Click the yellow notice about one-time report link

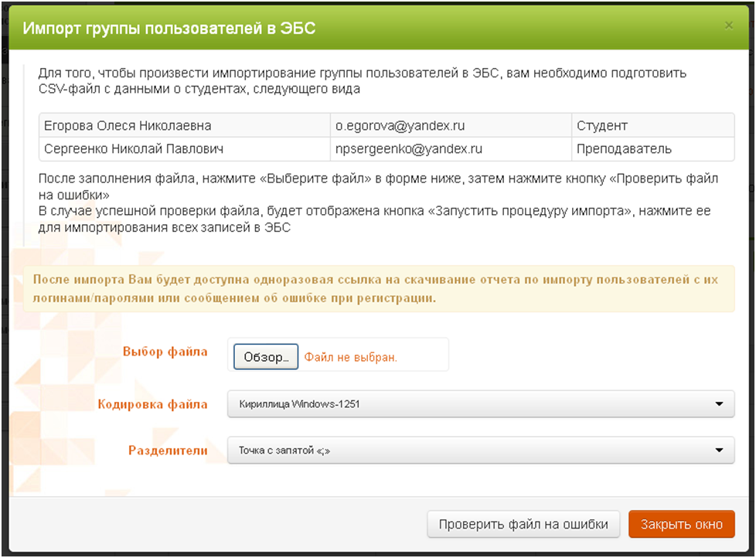(x=379, y=288)
